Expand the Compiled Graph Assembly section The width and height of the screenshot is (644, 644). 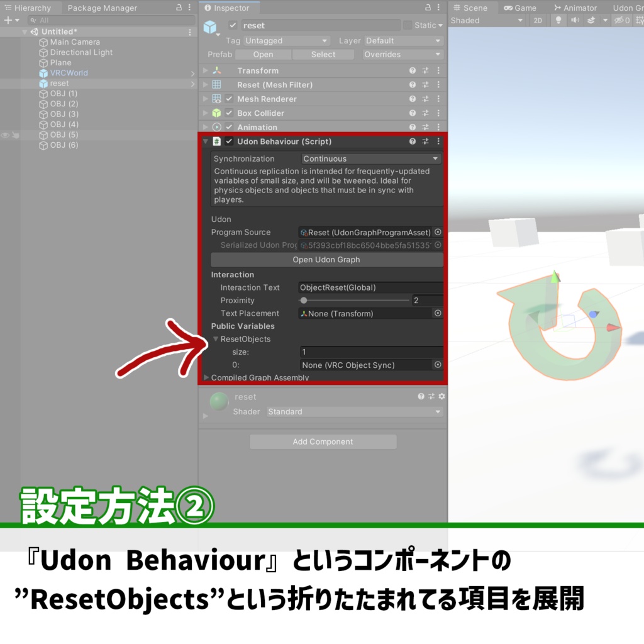point(206,377)
